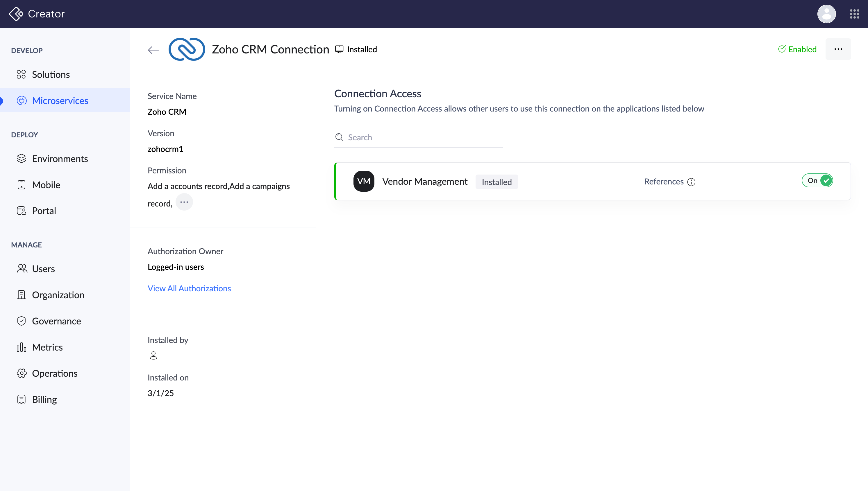Image resolution: width=868 pixels, height=492 pixels.
Task: Open the user profile avatar
Action: [x=826, y=14]
